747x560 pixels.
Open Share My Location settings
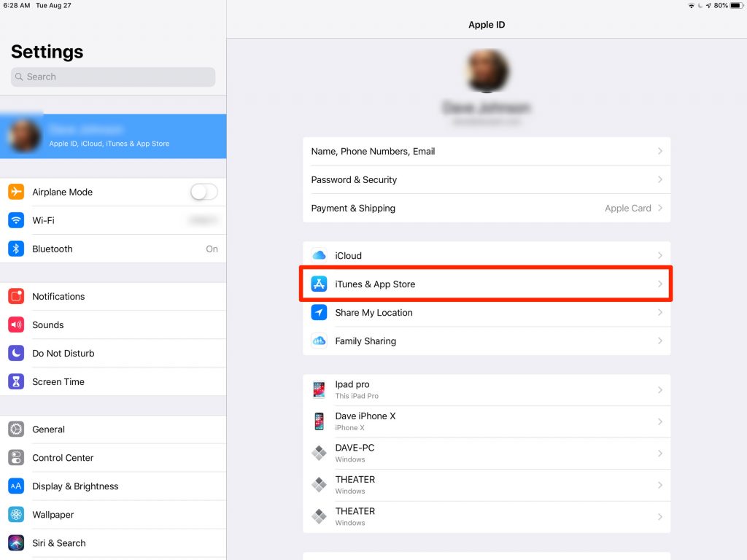click(487, 312)
